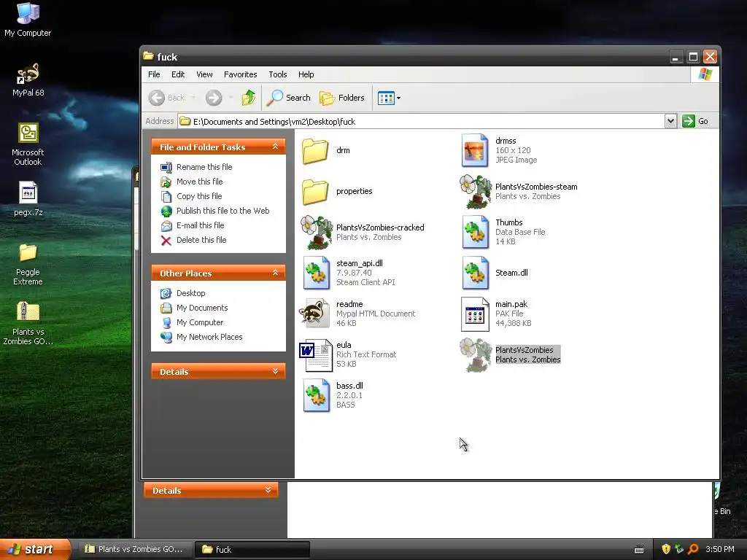The height and width of the screenshot is (560, 747).
Task: Click the fuck taskbar button
Action: 252,550
